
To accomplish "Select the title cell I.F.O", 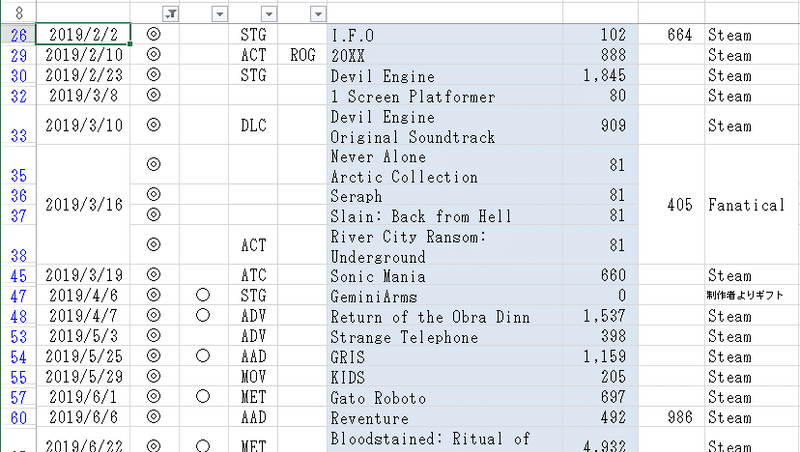I will [445, 35].
